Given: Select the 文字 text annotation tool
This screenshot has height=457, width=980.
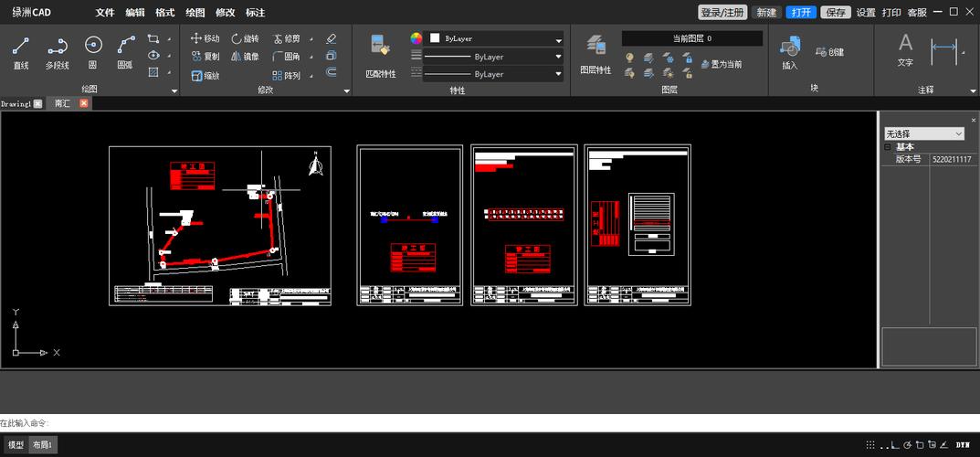Looking at the screenshot, I should click(x=905, y=49).
